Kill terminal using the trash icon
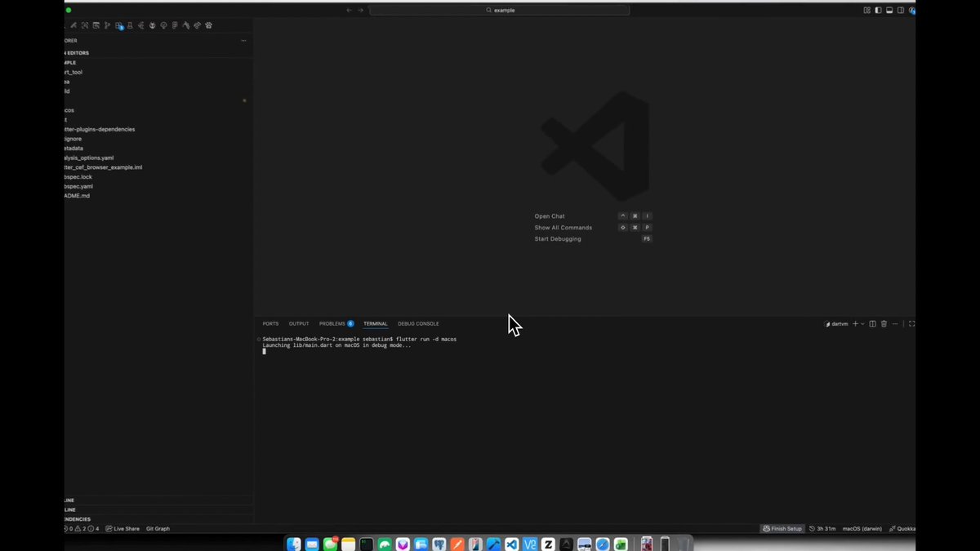The image size is (980, 551). tap(884, 324)
